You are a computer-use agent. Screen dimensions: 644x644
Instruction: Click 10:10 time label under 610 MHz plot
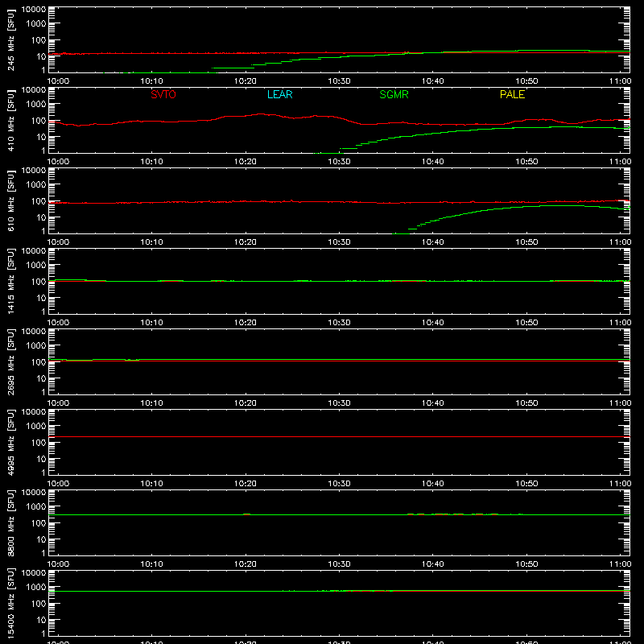151,242
